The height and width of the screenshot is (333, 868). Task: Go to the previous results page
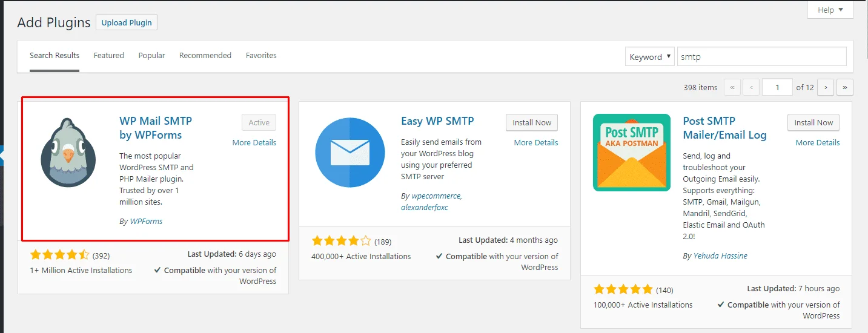click(751, 87)
